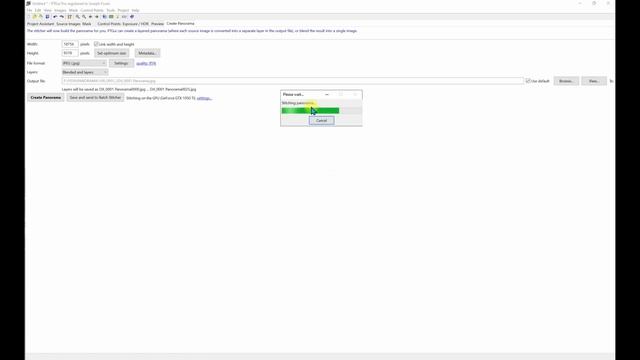Click the Browse... button
Screen dimensions: 640x360
pyautogui.click(x=566, y=81)
